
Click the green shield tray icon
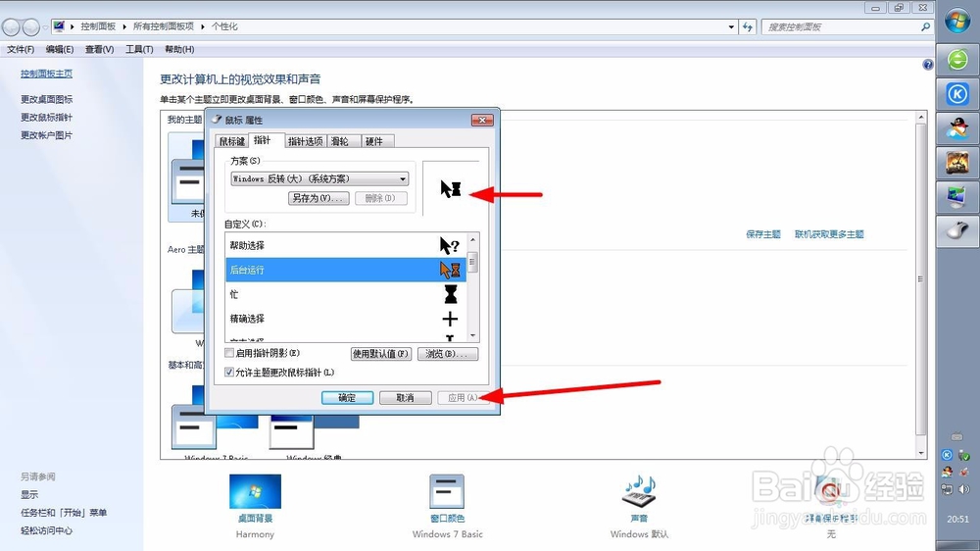[964, 455]
